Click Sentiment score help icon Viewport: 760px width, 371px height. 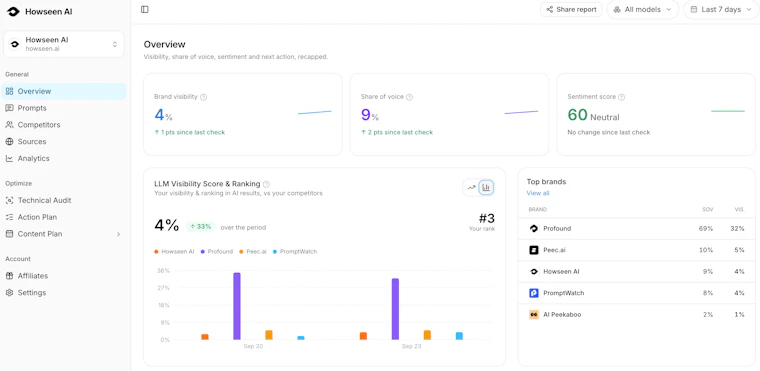pyautogui.click(x=621, y=97)
